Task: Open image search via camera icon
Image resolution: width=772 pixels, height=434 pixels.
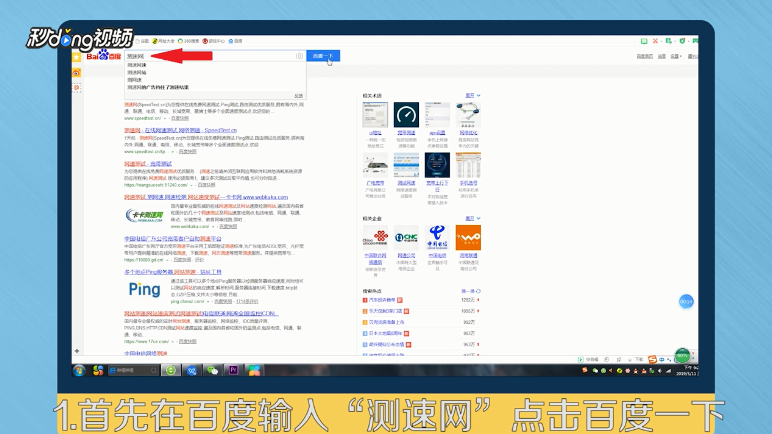Action: click(x=299, y=56)
